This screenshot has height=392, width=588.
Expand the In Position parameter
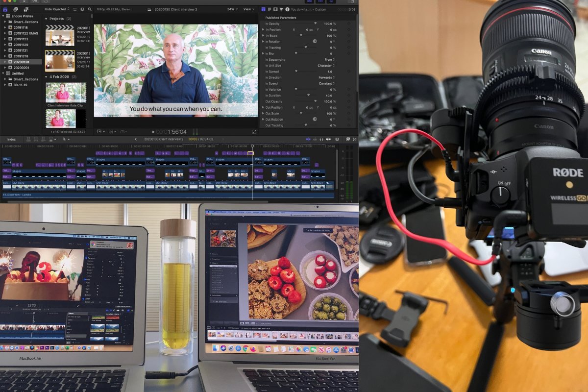tap(263, 29)
